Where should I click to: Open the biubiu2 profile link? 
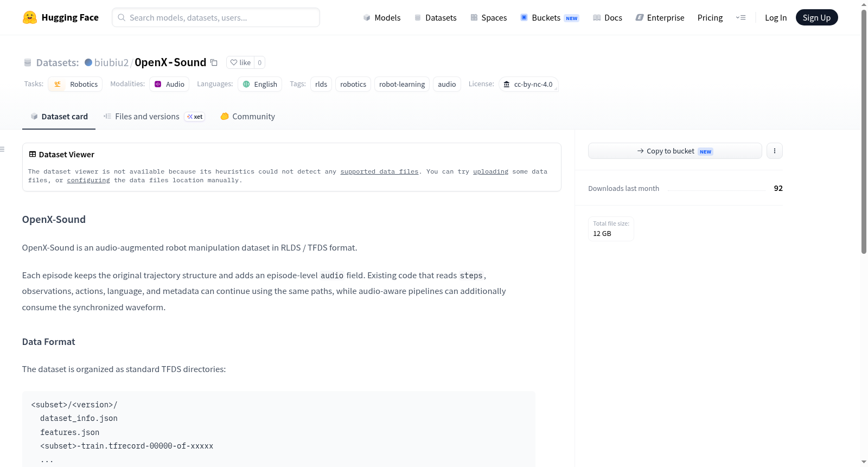(x=111, y=62)
